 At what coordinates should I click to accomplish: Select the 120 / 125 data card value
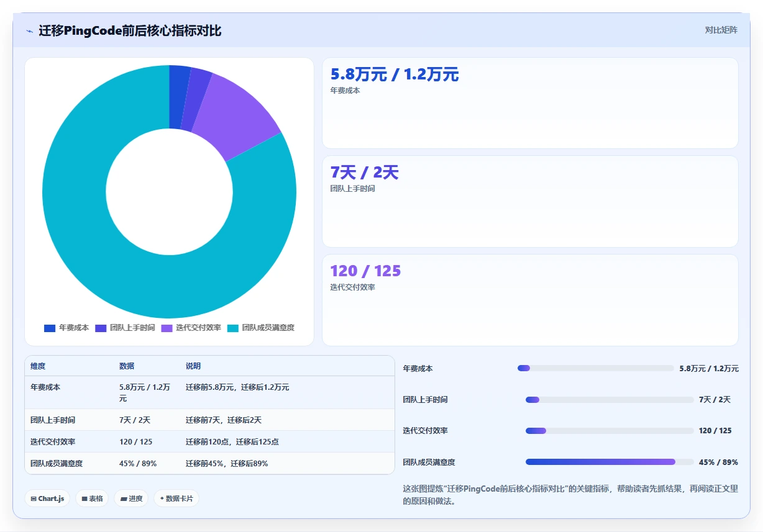pos(365,271)
